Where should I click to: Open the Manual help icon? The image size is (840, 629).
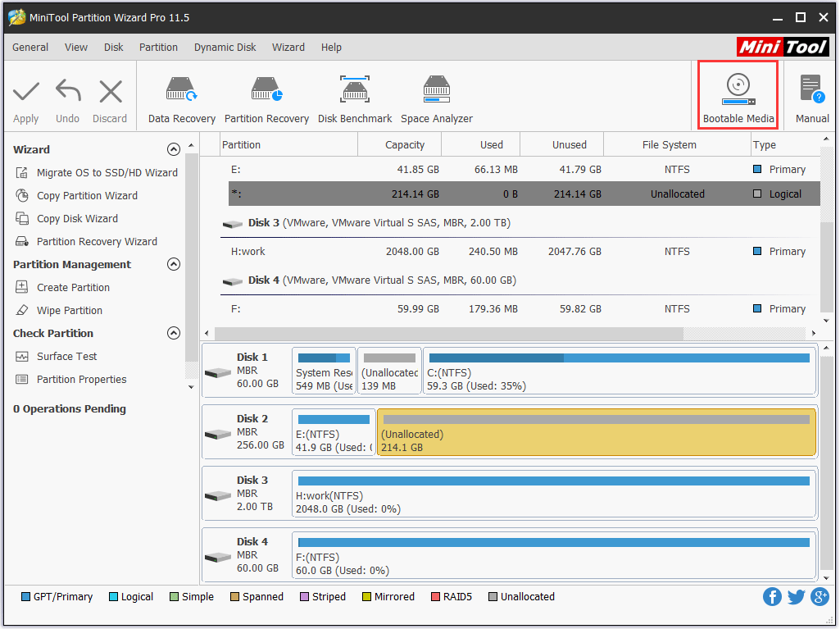tap(811, 89)
